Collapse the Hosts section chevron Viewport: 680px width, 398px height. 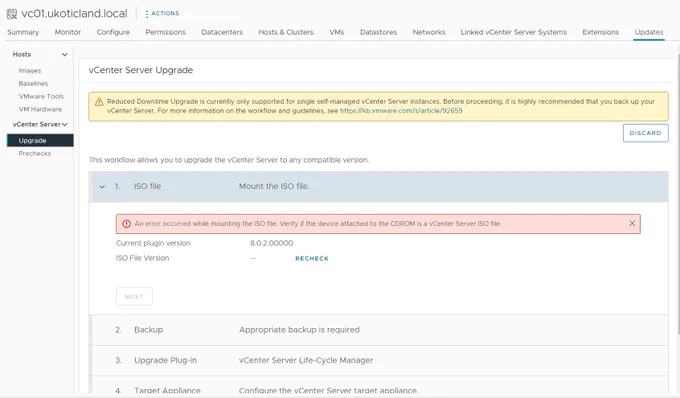[65, 55]
